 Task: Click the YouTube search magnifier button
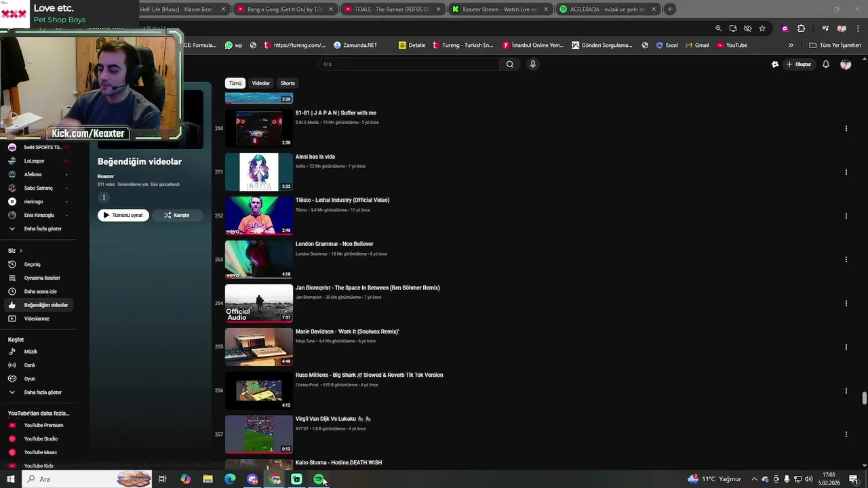pos(510,64)
